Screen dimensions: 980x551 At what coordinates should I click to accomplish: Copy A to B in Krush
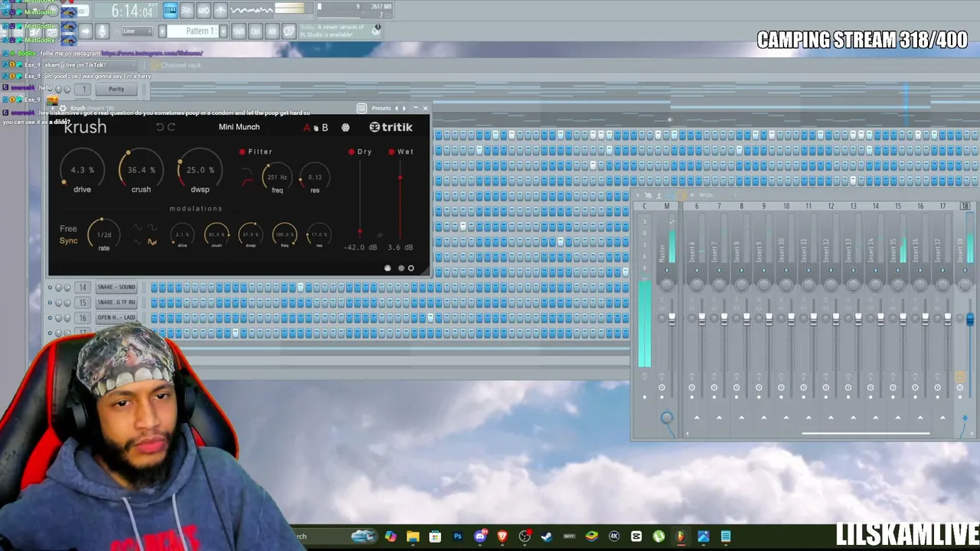(315, 128)
